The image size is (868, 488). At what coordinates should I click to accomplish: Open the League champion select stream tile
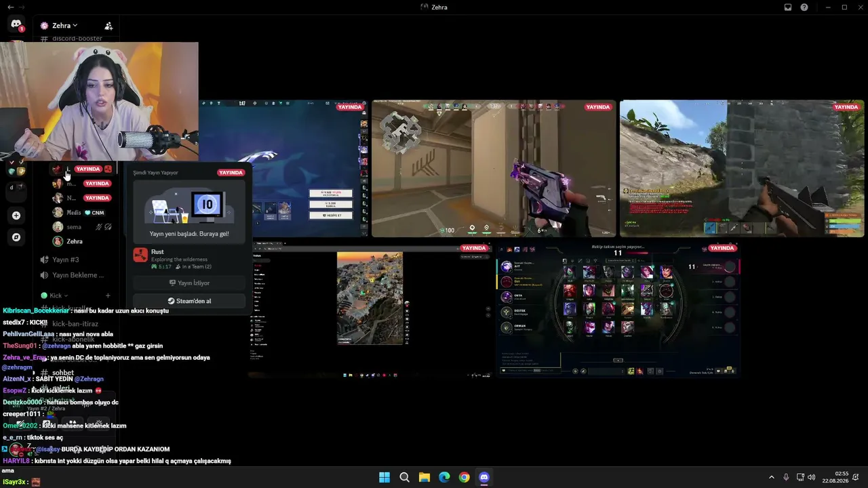[x=617, y=310]
